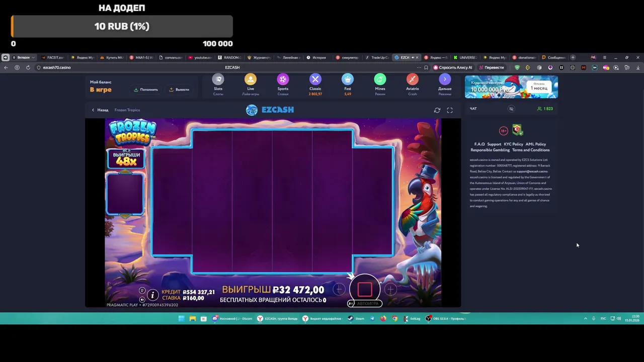
Task: Open OBS 32.0.4 from taskbar
Action: point(446,318)
